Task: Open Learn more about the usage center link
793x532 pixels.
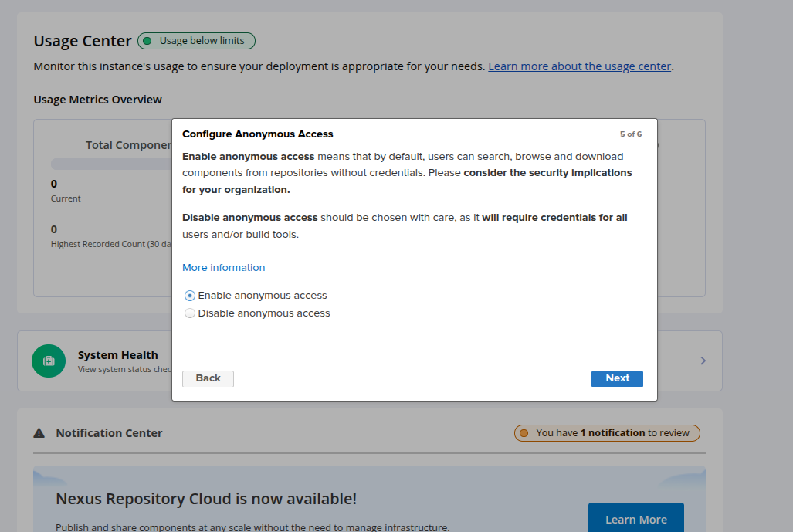Action: pyautogui.click(x=579, y=66)
